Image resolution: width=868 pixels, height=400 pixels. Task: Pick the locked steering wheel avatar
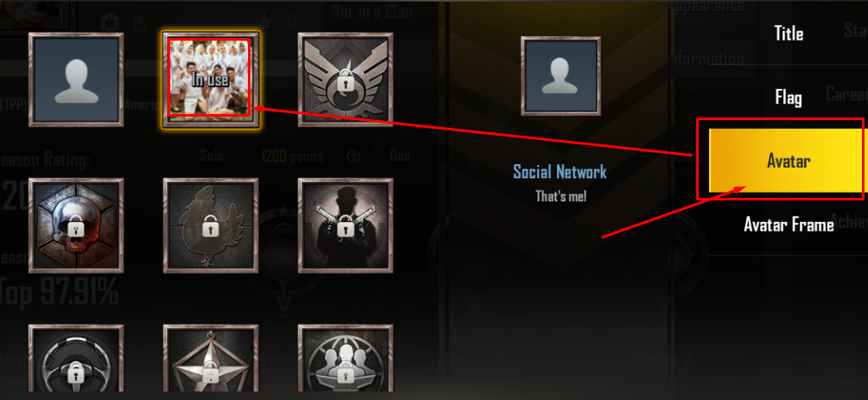click(x=76, y=359)
